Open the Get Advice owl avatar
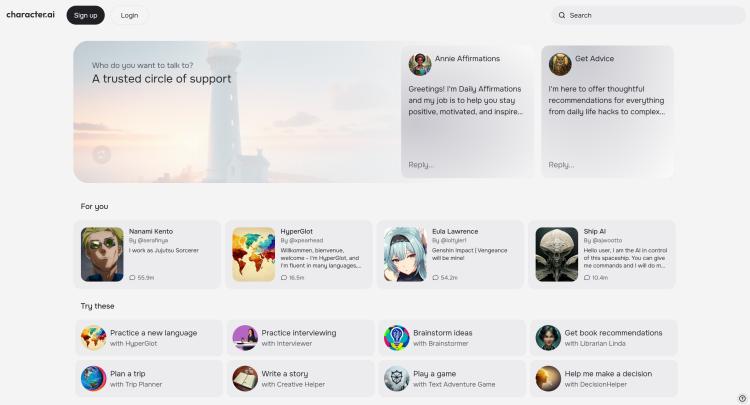This screenshot has height=405, width=750. (560, 64)
